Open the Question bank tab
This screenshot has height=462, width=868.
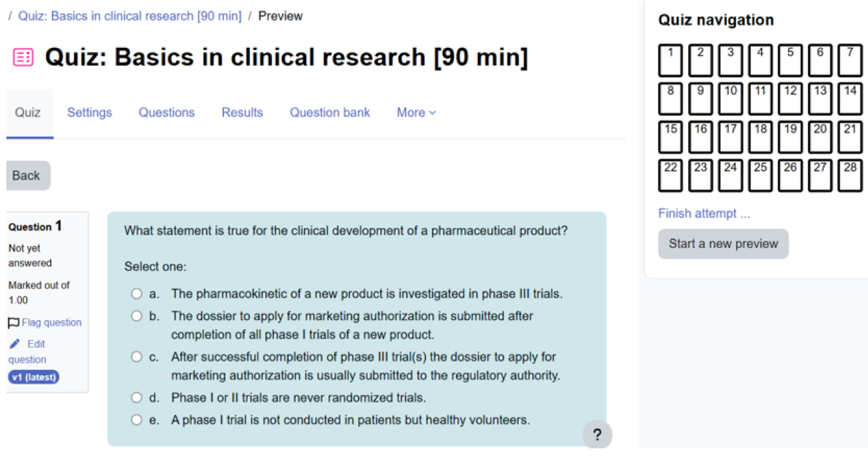tap(329, 113)
